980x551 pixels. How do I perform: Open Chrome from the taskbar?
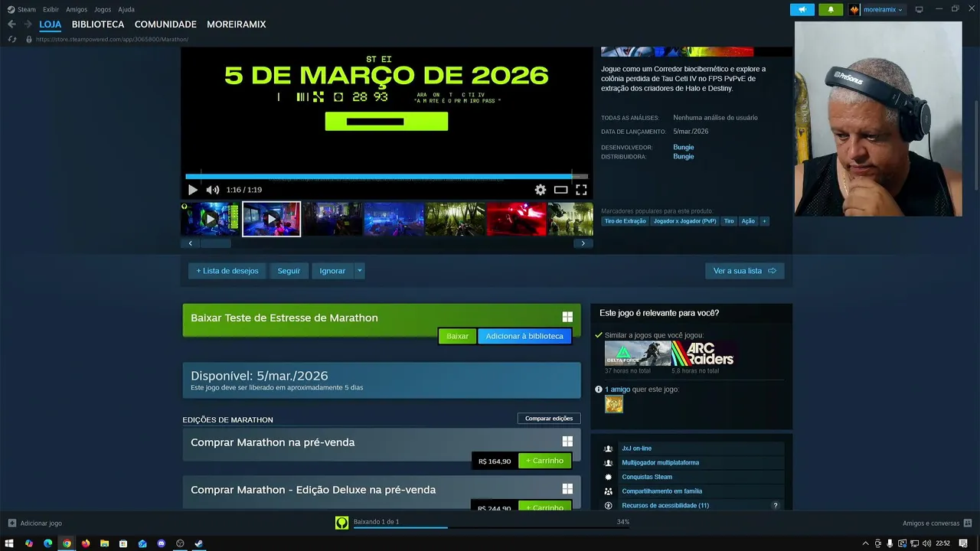click(67, 543)
